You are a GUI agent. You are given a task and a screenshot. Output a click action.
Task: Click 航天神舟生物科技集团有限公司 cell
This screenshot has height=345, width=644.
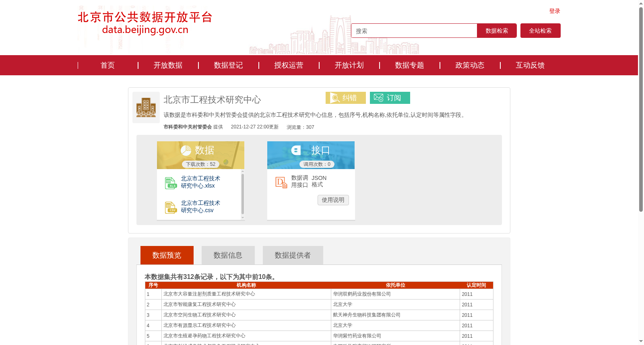coord(396,315)
